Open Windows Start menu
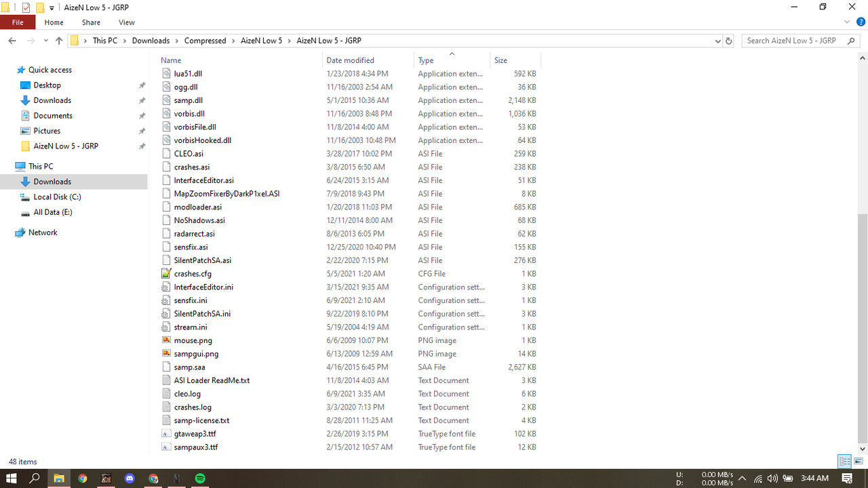This screenshot has height=488, width=868. [x=12, y=479]
